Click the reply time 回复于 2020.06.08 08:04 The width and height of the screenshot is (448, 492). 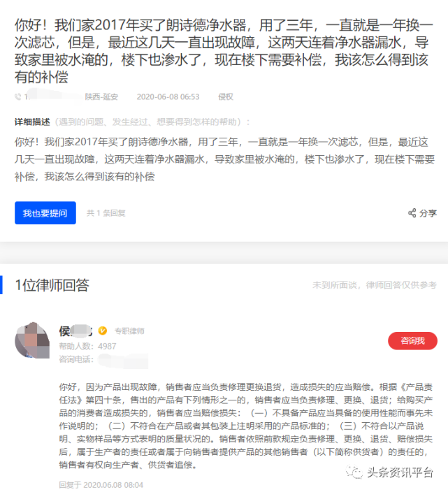(x=101, y=485)
